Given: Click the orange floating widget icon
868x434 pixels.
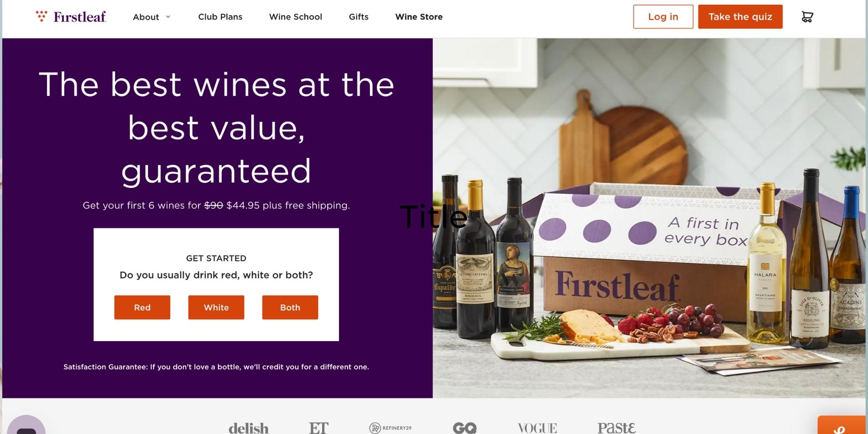Looking at the screenshot, I should click(x=841, y=427).
